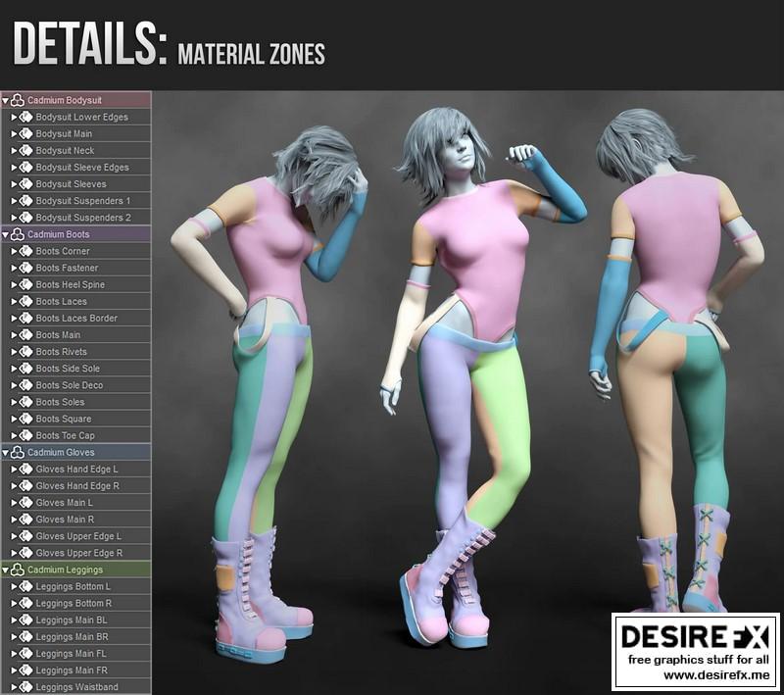Click the Cadmium Boots object icon
The image size is (784, 695).
18,234
